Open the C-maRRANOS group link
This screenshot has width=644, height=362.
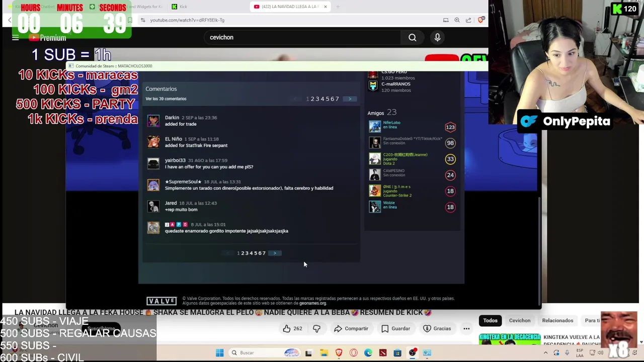tap(396, 84)
